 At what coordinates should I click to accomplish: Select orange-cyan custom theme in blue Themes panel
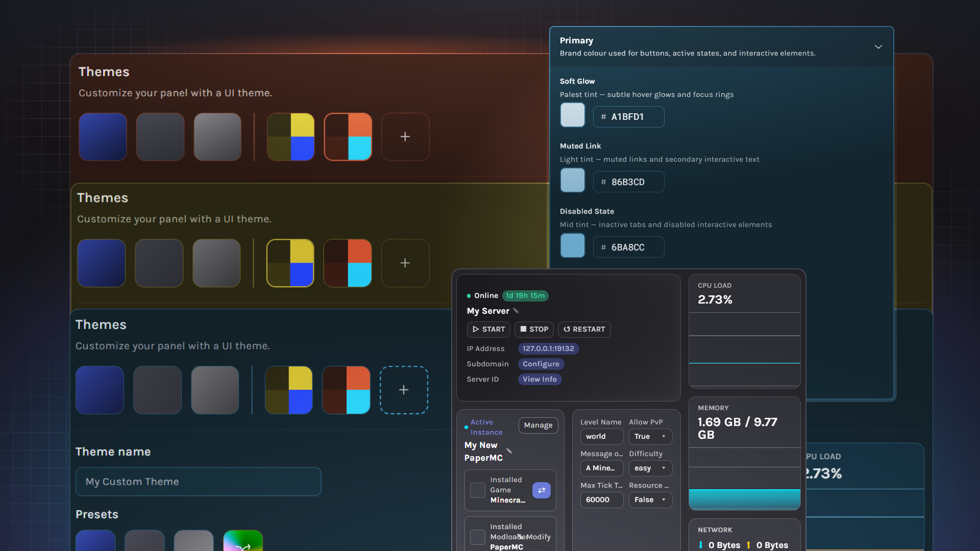coord(346,390)
